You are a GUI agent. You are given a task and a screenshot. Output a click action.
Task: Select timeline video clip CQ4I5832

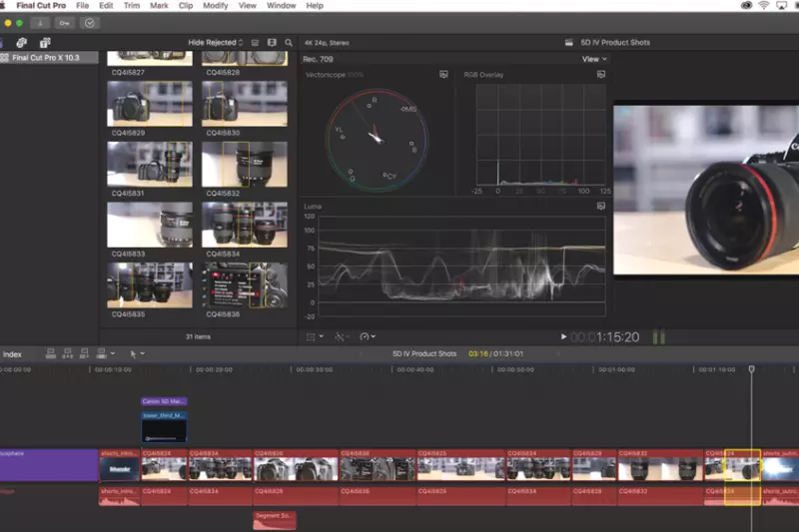pos(660,465)
